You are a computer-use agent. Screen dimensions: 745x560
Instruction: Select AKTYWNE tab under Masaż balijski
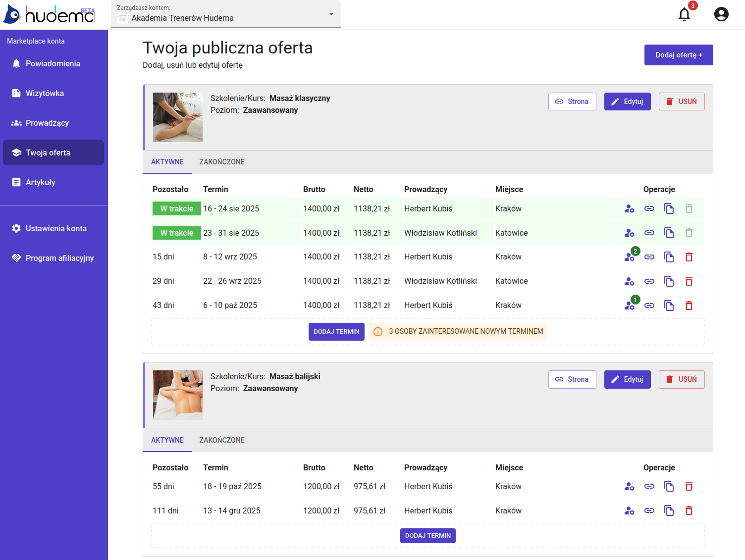coord(167,440)
